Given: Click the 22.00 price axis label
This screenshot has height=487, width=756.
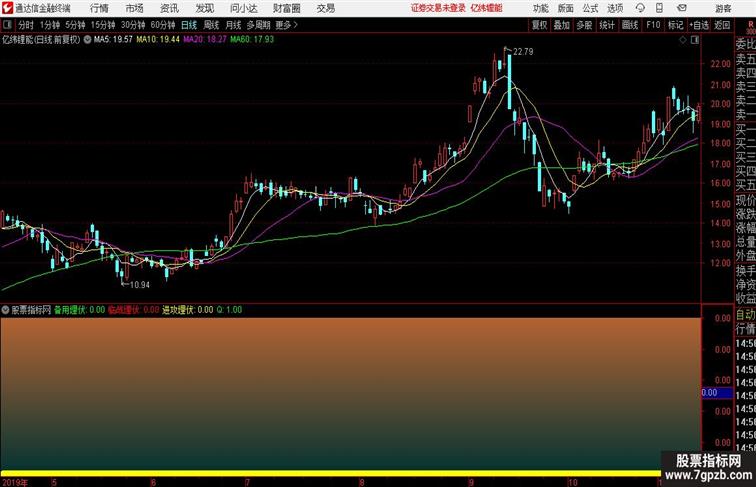Looking at the screenshot, I should tap(720, 64).
